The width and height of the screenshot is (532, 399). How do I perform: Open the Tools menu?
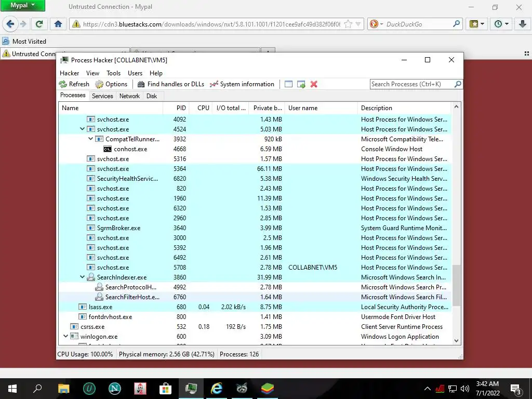[113, 73]
